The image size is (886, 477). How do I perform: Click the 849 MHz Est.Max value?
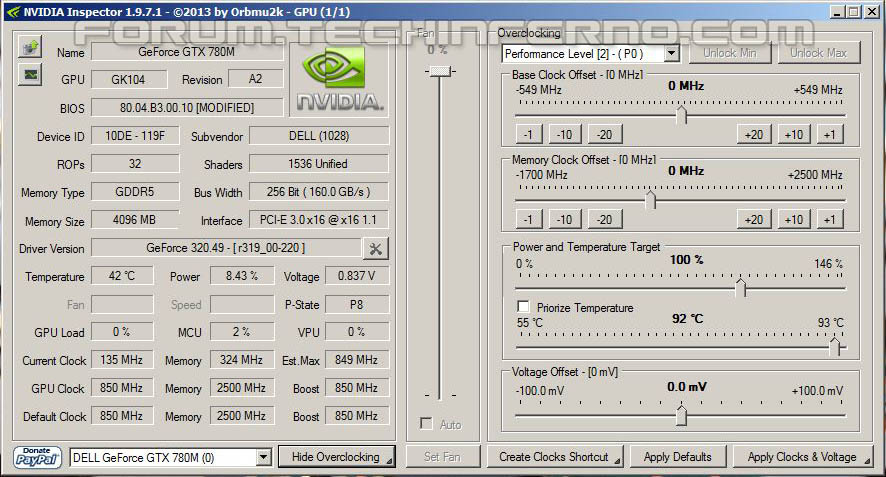(x=357, y=360)
